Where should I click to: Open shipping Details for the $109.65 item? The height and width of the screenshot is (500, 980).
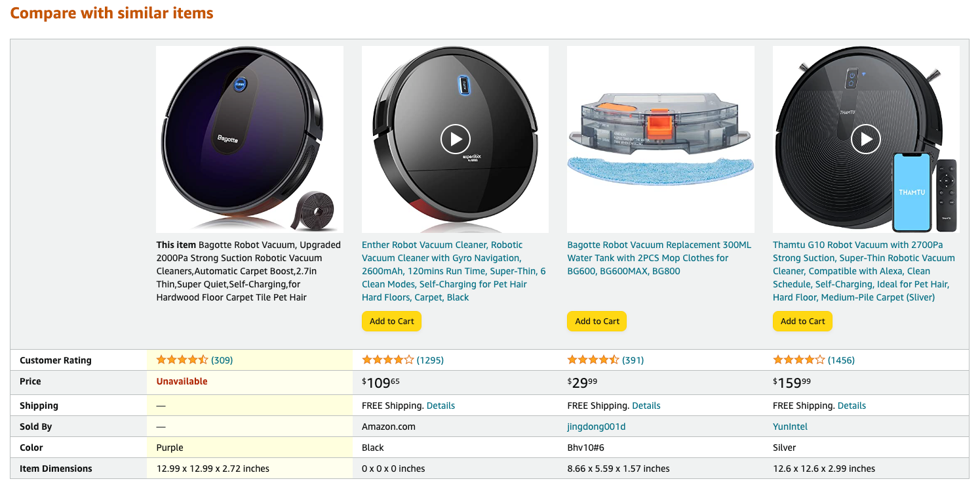[441, 406]
